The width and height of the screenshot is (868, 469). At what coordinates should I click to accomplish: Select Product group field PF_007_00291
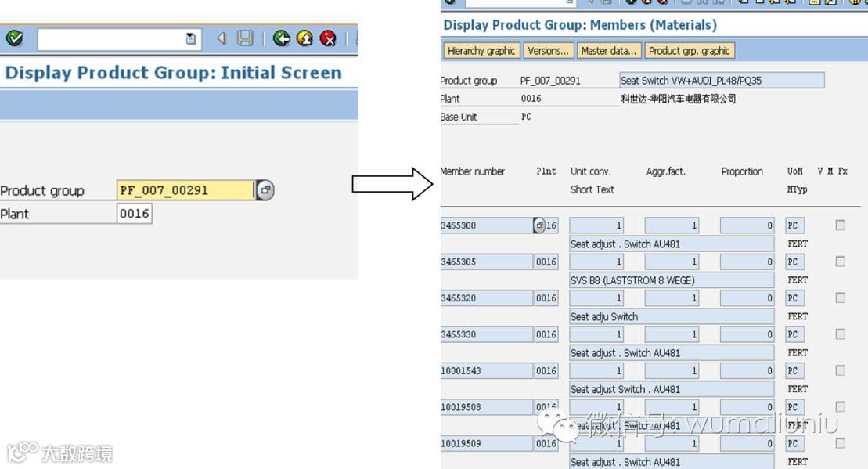[185, 190]
